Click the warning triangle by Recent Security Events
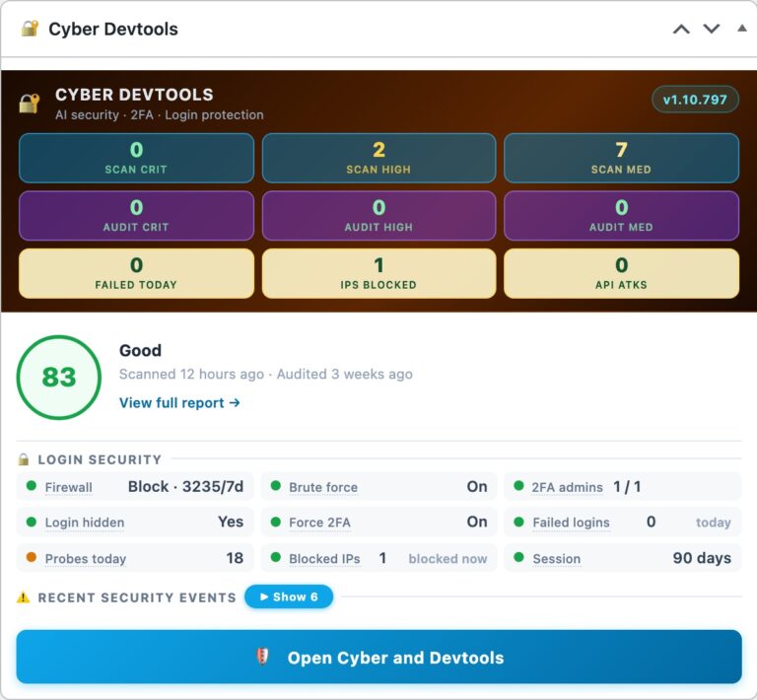Viewport: 757px width, 700px height. [24, 597]
